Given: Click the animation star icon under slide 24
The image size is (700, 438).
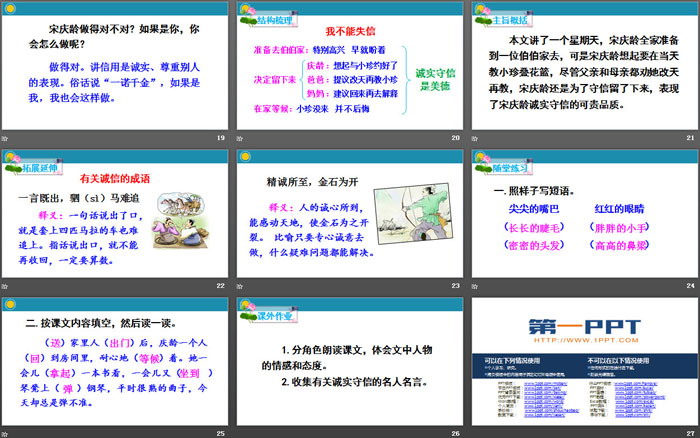Looking at the screenshot, I should tap(475, 286).
